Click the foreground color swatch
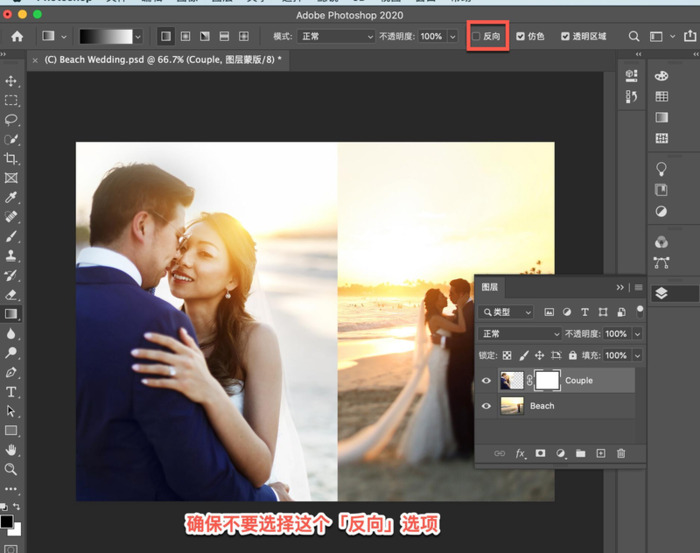Viewport: 700px width, 553px height. pyautogui.click(x=7, y=521)
